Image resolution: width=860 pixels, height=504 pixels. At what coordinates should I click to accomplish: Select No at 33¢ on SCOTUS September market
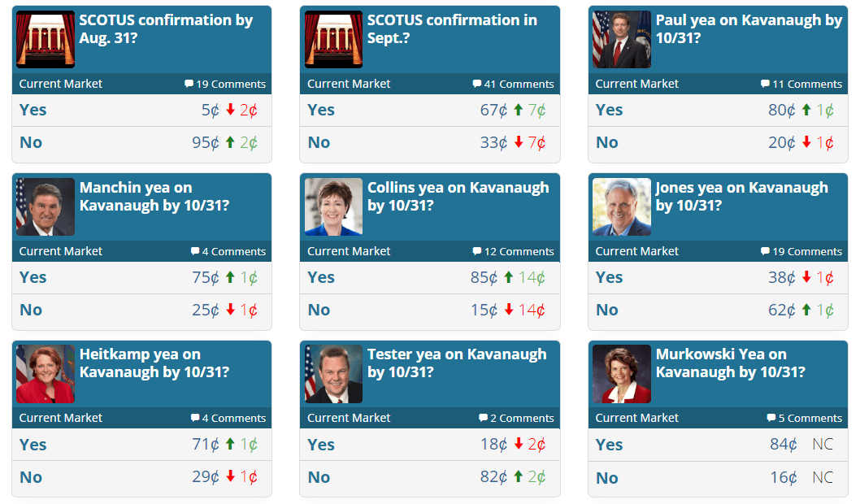tap(430, 141)
